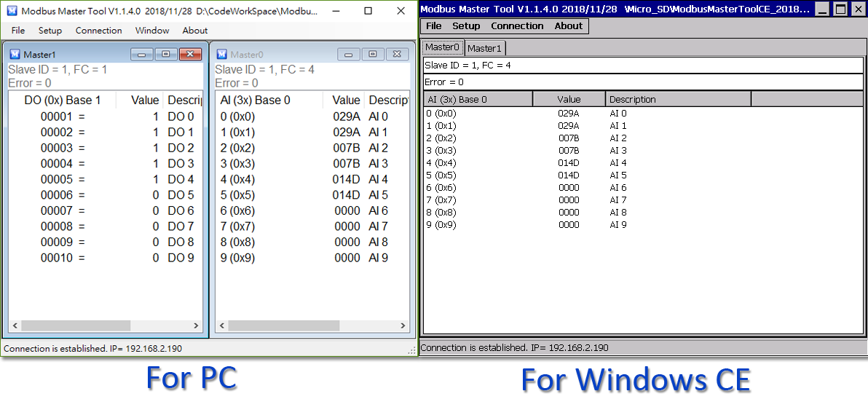Viewport: 868px width, 399px height.
Task: Click 'AI (3x) Base 0' header in PC Master0
Action: point(269,100)
